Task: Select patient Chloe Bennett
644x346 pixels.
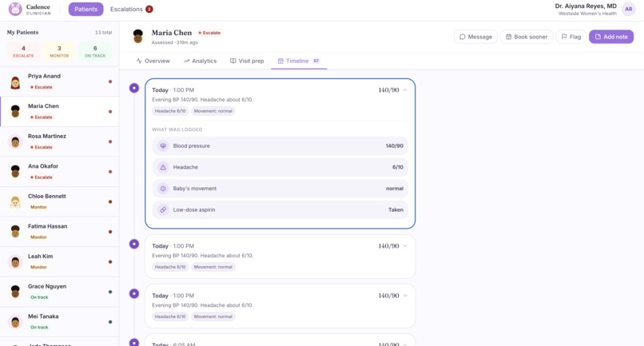Action: point(60,201)
